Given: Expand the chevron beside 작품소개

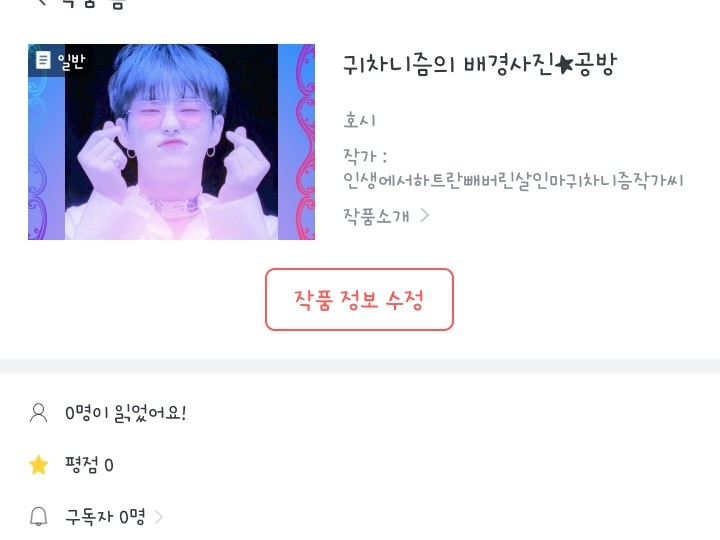Looking at the screenshot, I should (x=425, y=215).
